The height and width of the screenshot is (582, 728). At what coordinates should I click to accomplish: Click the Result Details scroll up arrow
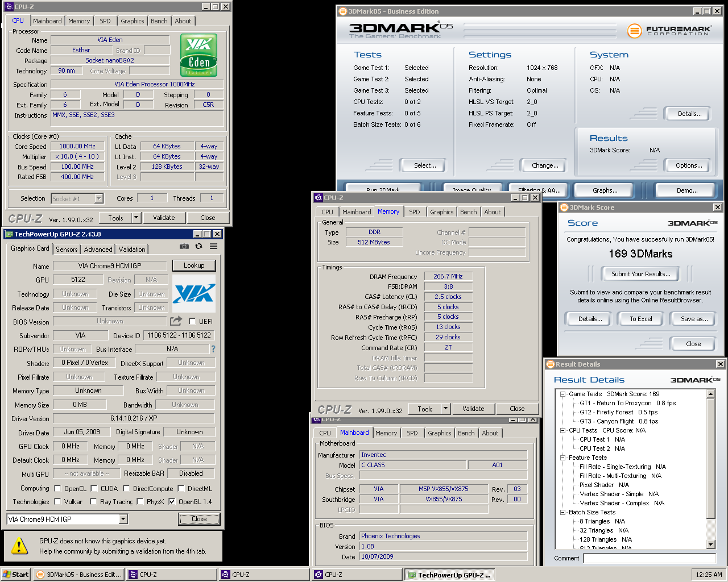click(x=710, y=394)
